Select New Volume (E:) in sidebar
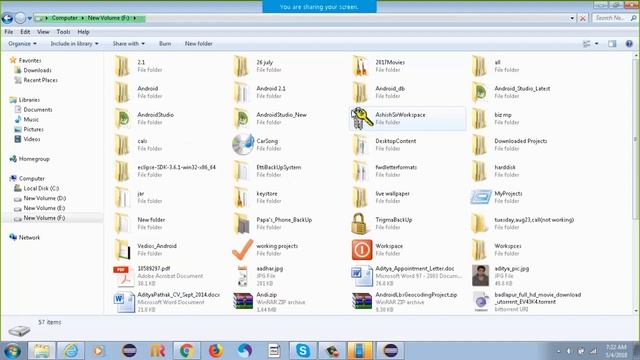Screen dimensions: 640x360 44,208
